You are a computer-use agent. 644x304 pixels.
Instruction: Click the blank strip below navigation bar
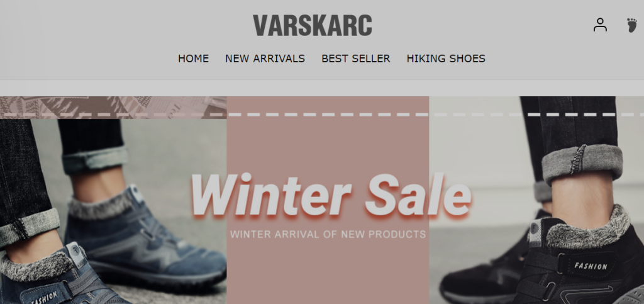tap(322, 88)
